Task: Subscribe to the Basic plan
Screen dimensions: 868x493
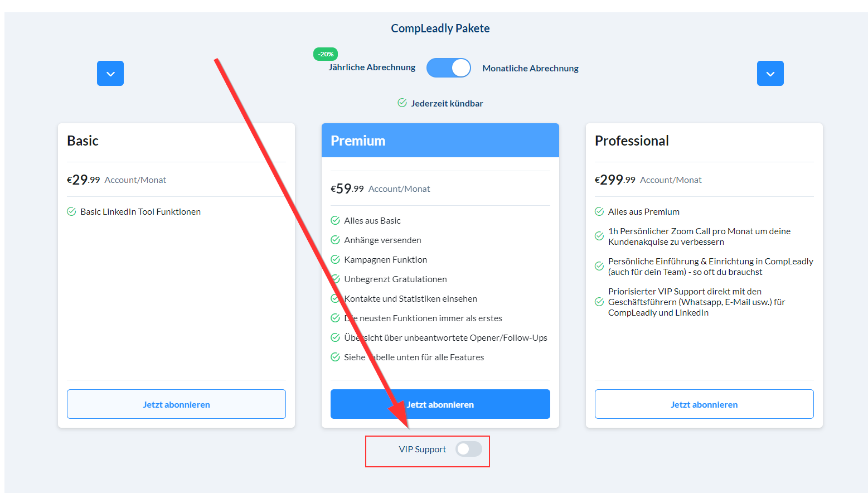Action: click(x=176, y=404)
